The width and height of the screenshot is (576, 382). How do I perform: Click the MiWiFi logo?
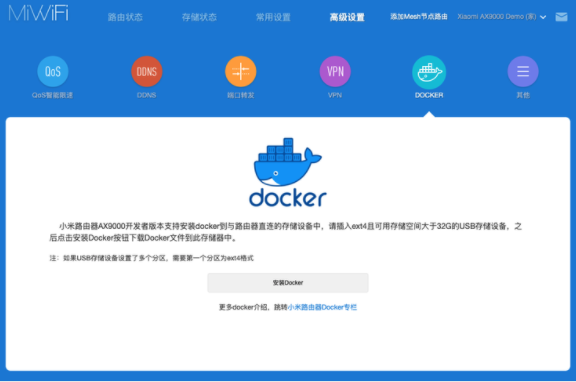(x=39, y=14)
